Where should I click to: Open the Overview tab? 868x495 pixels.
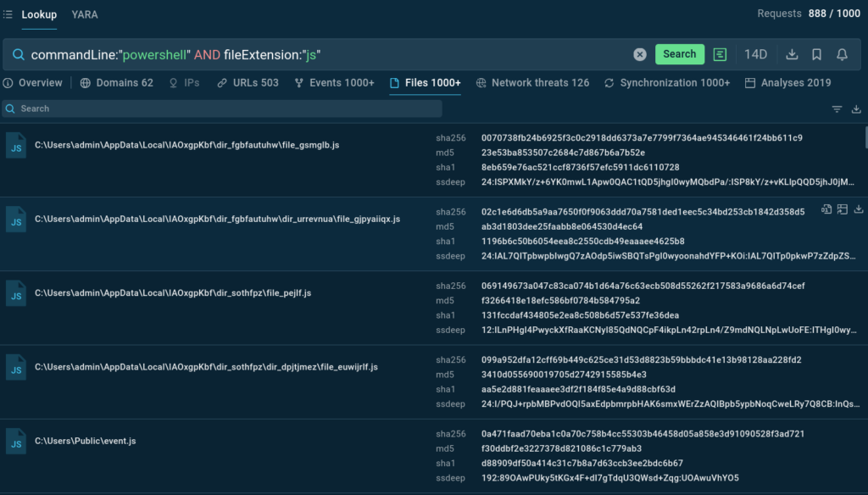[x=33, y=83]
